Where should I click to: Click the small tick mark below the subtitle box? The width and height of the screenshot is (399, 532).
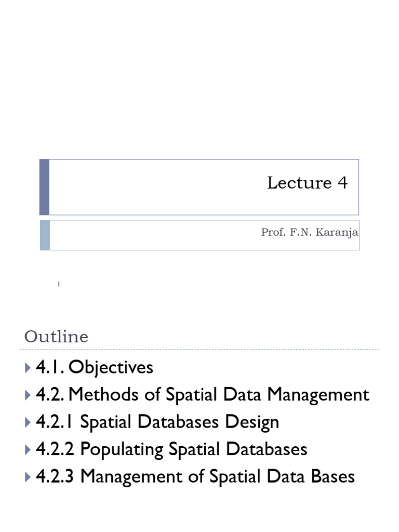59,284
